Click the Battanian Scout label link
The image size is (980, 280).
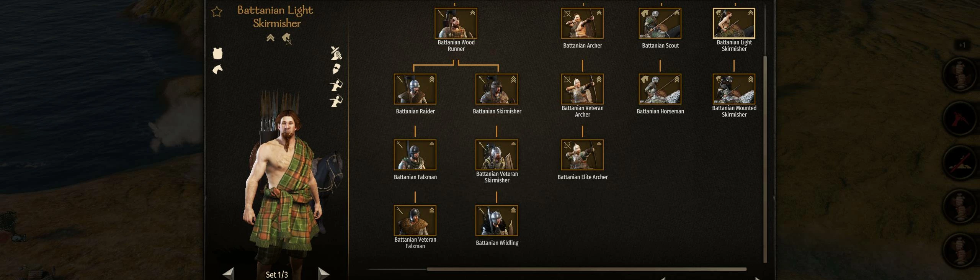[x=660, y=46]
